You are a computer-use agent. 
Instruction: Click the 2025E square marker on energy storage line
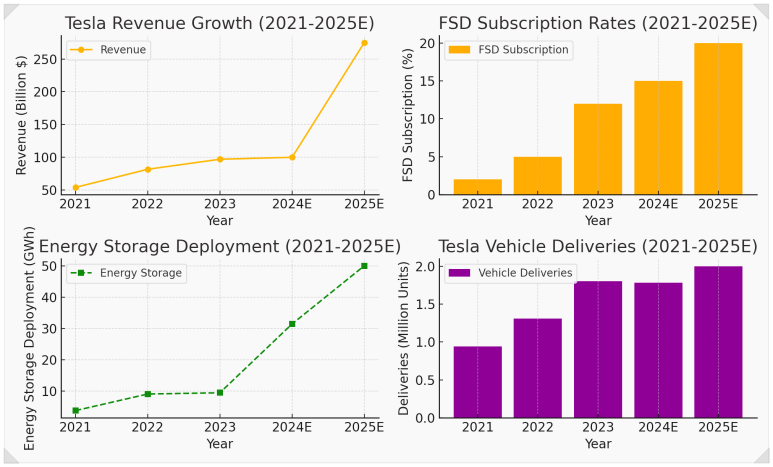point(364,266)
